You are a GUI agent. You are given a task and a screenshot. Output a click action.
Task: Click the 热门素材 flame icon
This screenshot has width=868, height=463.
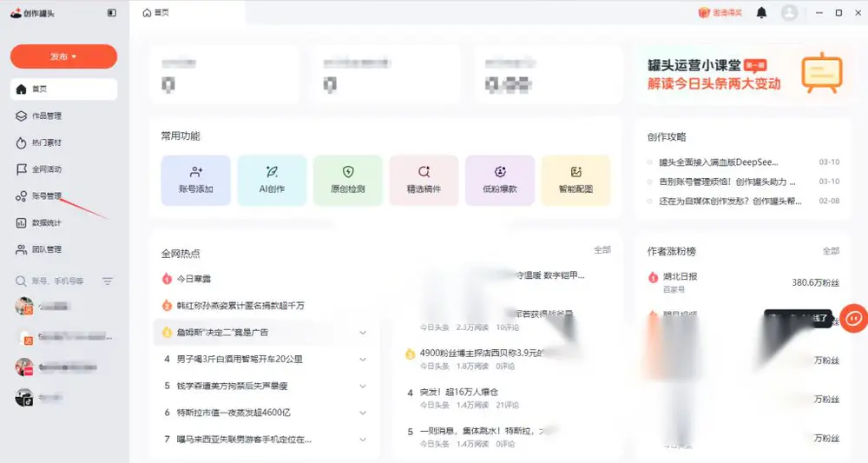click(x=21, y=142)
